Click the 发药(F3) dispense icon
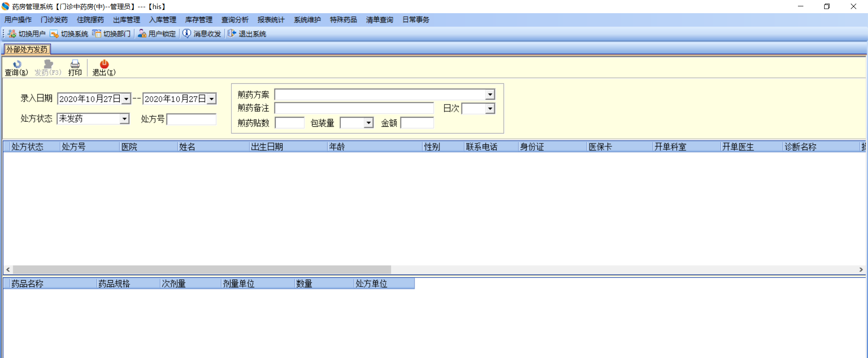This screenshot has width=868, height=358. (x=48, y=64)
